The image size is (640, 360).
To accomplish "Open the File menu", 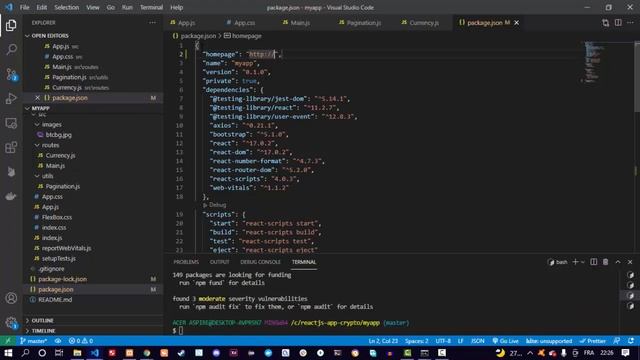I will tap(24, 7).
